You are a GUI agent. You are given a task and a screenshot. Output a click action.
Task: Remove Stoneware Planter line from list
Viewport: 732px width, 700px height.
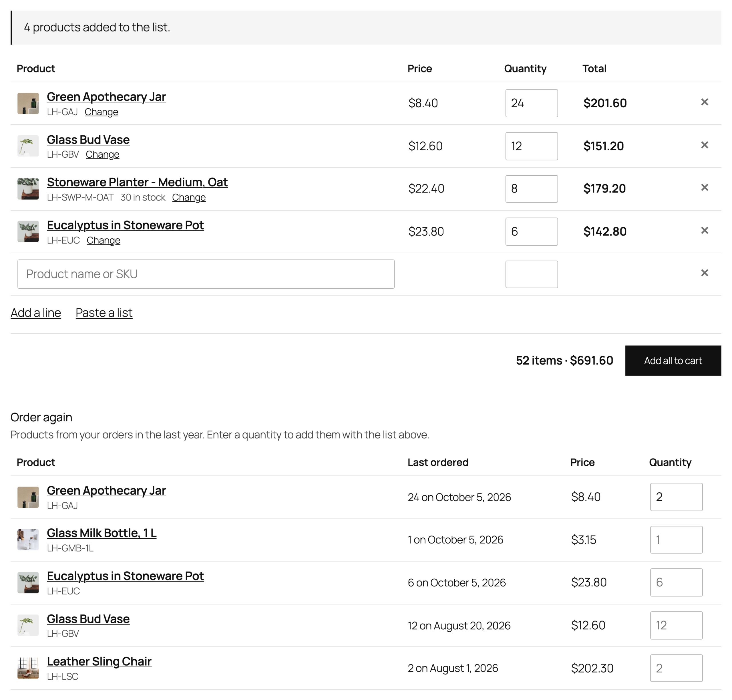point(704,188)
